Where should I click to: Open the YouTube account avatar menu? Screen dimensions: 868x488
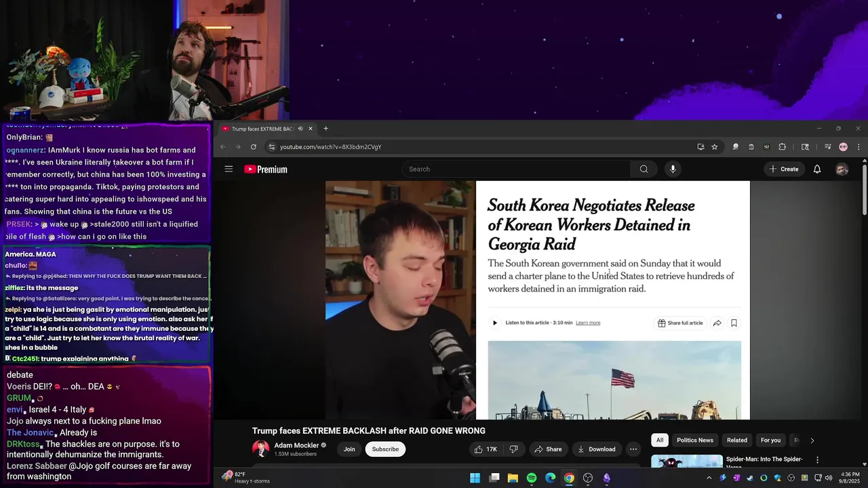[x=842, y=169]
